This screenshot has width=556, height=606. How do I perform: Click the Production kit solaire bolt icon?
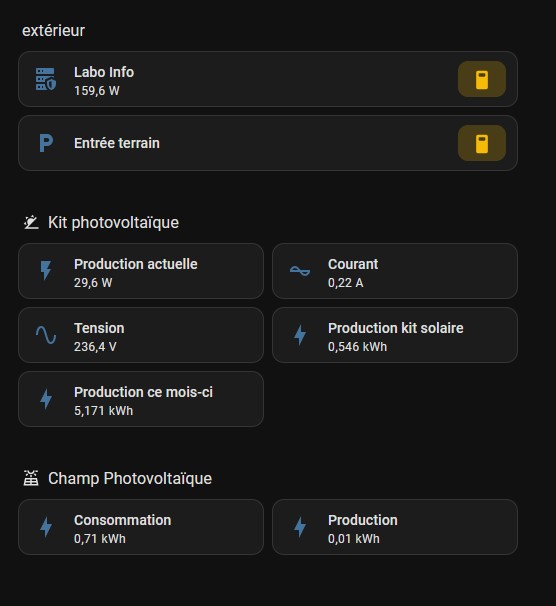(300, 335)
